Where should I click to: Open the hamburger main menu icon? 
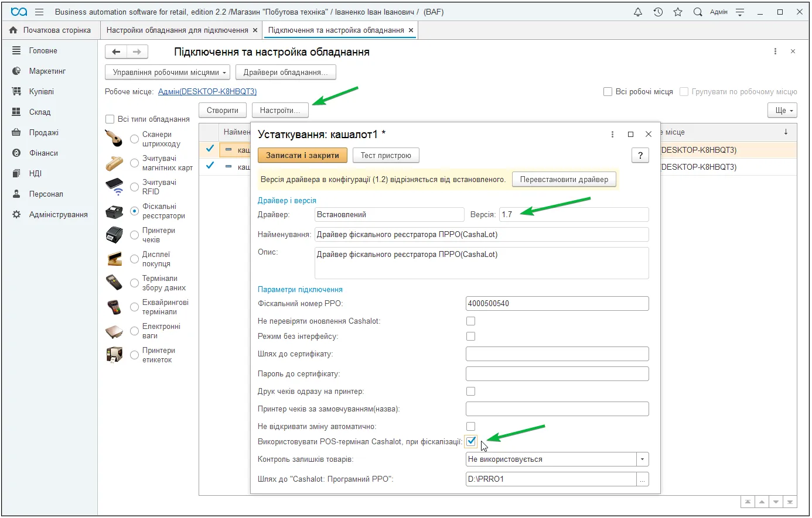point(39,12)
